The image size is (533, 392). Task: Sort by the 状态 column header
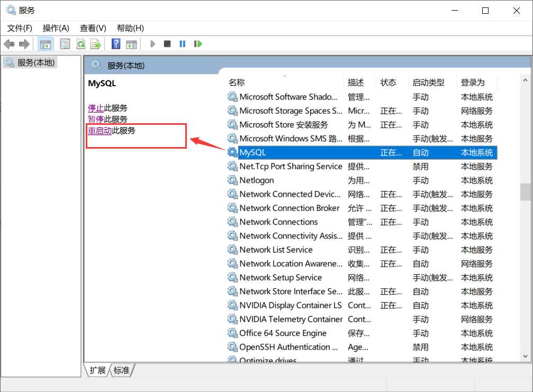click(x=393, y=82)
